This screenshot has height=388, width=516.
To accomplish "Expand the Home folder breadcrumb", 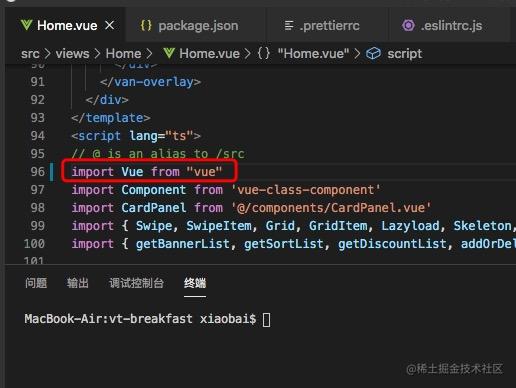I will (x=123, y=54).
